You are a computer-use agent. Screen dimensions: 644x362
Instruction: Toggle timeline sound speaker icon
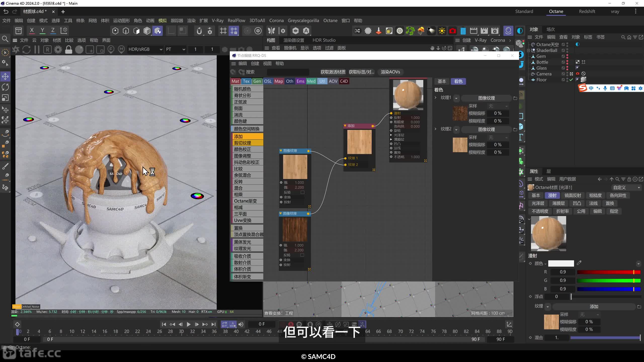click(241, 324)
